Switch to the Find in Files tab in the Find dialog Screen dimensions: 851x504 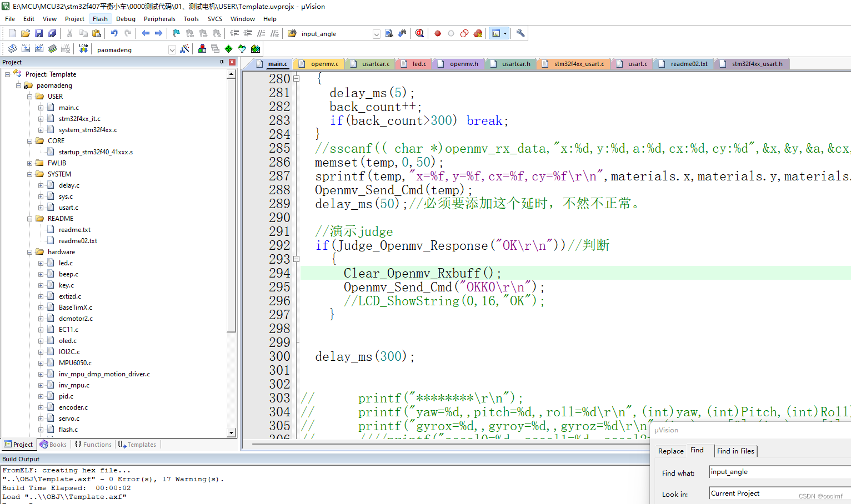click(x=735, y=451)
